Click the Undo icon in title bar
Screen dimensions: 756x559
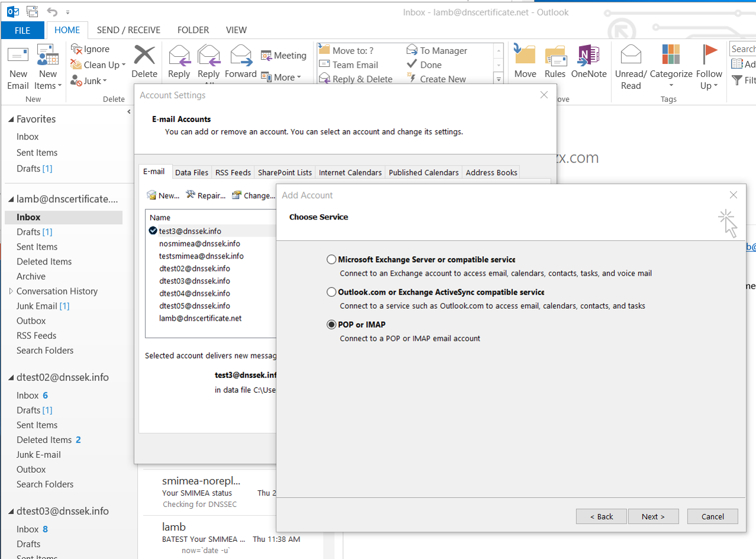52,12
